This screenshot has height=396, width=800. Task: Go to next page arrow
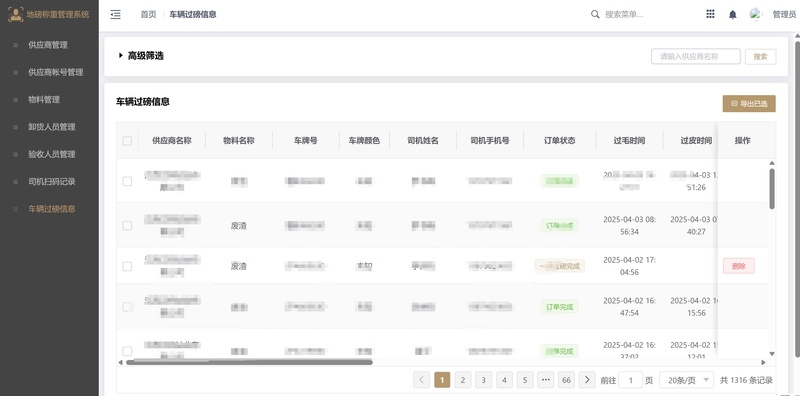587,380
